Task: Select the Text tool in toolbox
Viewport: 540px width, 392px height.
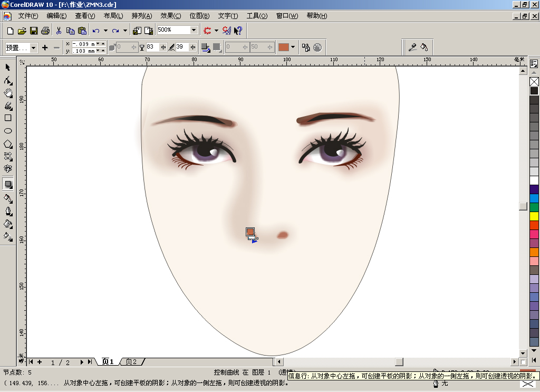Action: point(8,169)
